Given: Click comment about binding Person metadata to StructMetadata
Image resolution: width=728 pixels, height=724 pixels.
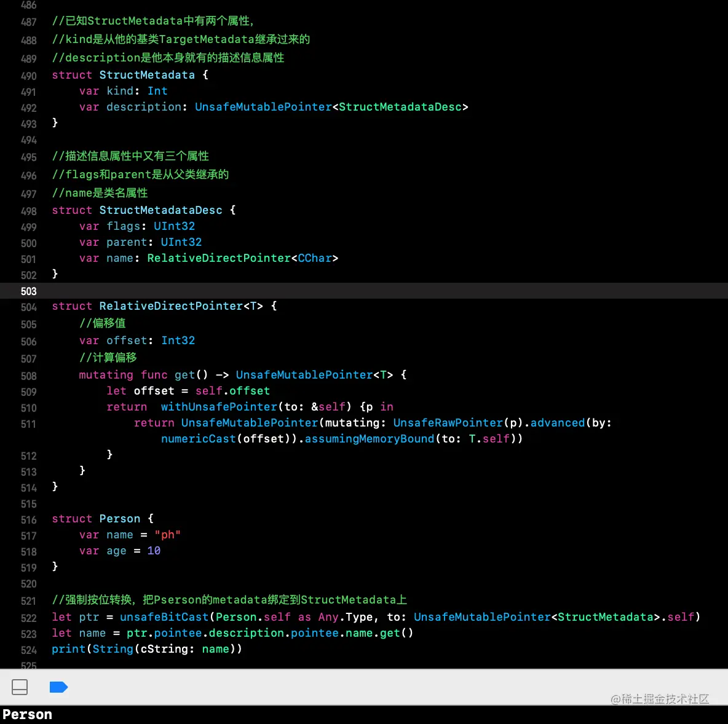Looking at the screenshot, I should [x=229, y=600].
